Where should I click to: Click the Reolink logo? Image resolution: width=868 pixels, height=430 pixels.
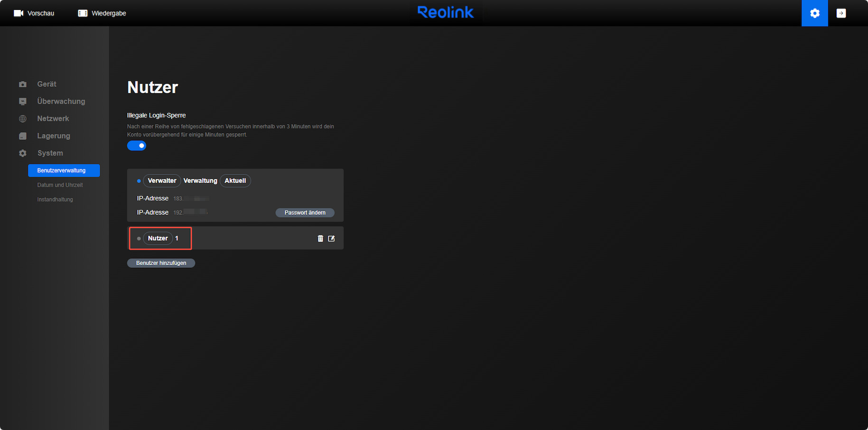coord(446,12)
